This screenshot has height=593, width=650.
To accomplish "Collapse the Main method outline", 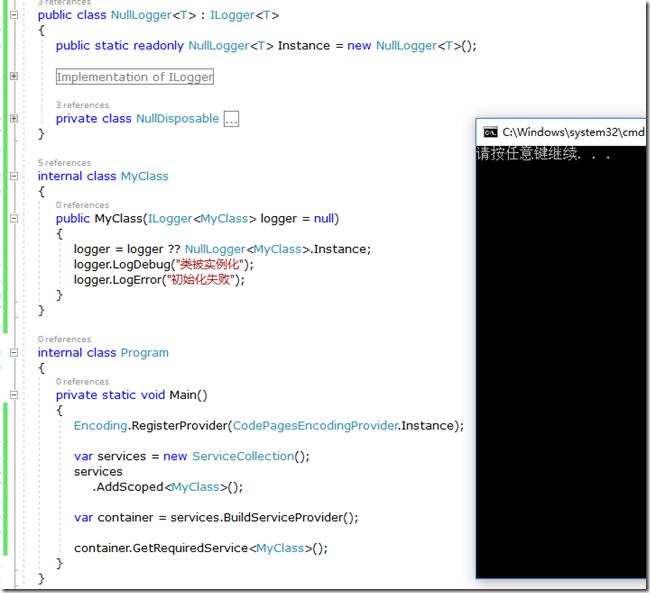I will (x=14, y=395).
